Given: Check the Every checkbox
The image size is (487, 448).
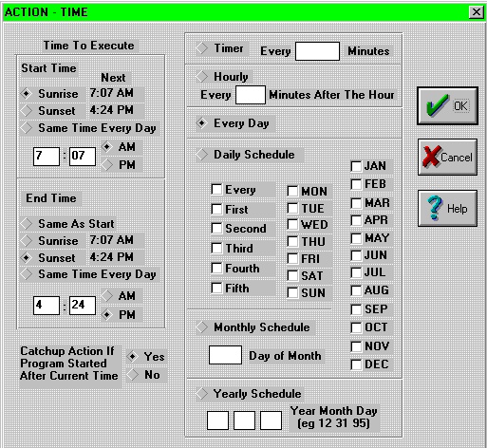Looking at the screenshot, I should [216, 190].
